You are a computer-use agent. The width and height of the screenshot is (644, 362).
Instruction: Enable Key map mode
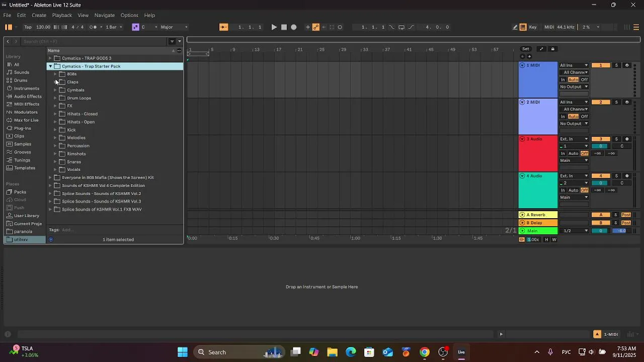533,27
